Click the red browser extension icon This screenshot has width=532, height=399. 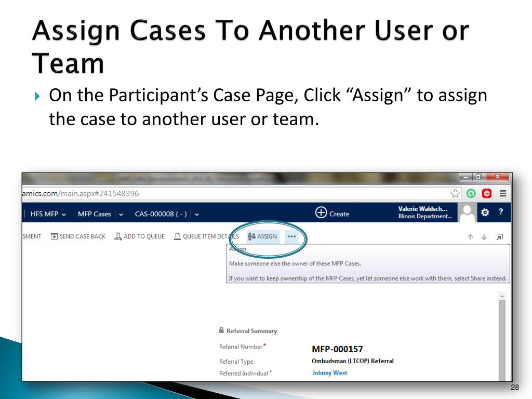click(487, 193)
